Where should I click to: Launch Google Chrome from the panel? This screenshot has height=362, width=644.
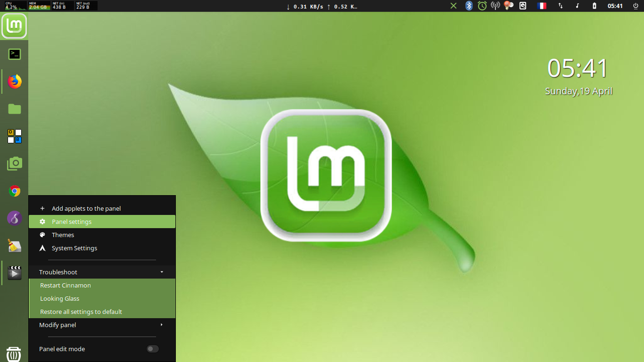pyautogui.click(x=15, y=191)
